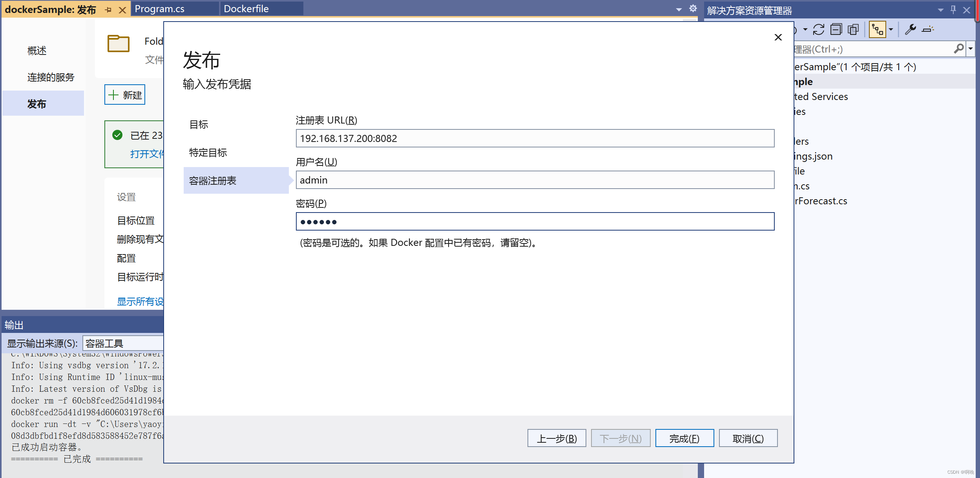Click the search magnifier in Solution Explorer
The height and width of the screenshot is (478, 980).
(x=959, y=49)
